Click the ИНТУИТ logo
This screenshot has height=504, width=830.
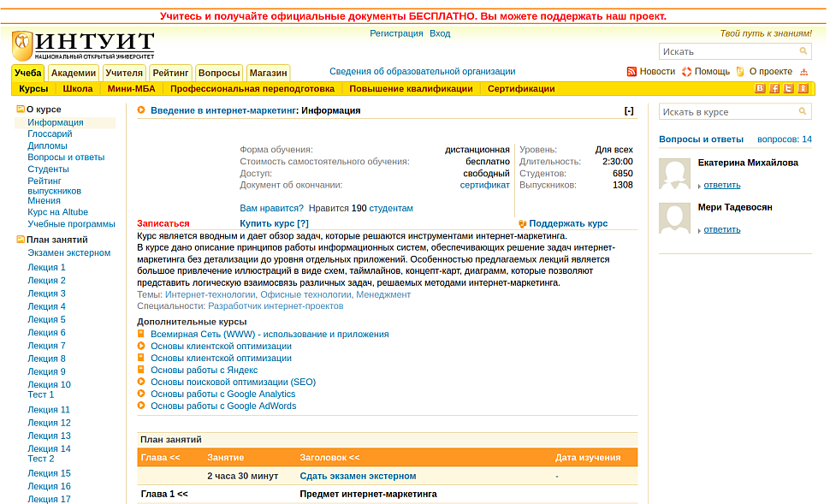tap(83, 45)
